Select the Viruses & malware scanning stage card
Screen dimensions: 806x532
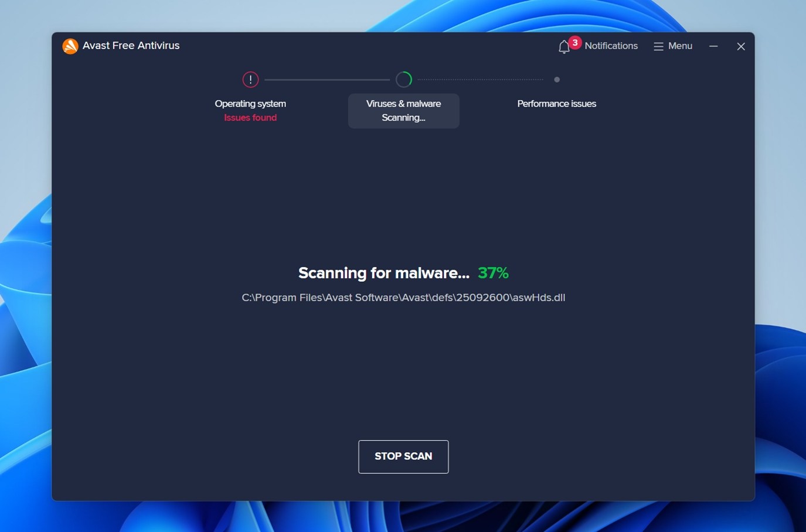403,111
